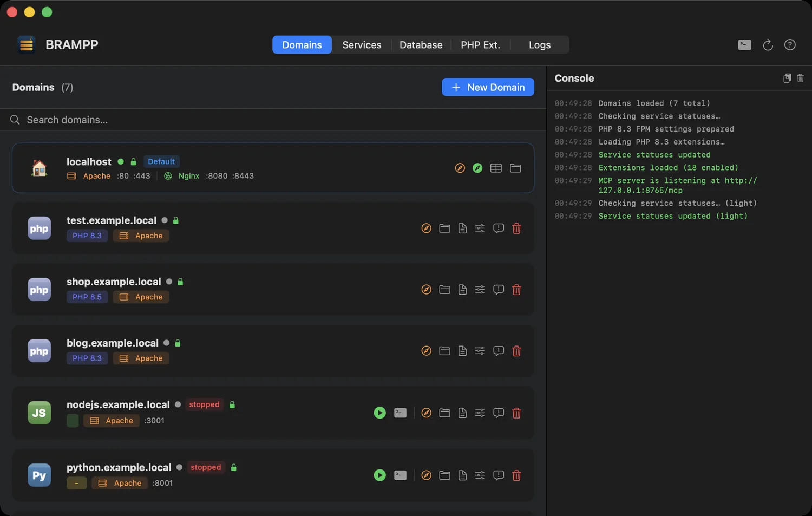812x516 pixels.
Task: Click the PHP 8.5 badge on shop.example.local
Action: [87, 297]
